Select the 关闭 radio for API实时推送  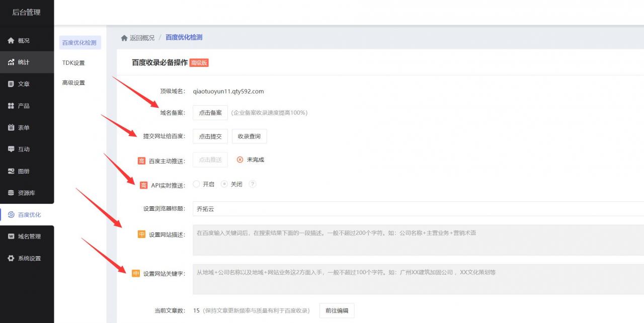click(224, 184)
